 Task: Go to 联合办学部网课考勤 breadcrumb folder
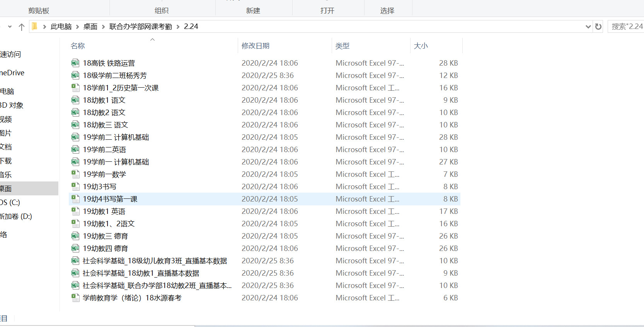click(x=141, y=27)
